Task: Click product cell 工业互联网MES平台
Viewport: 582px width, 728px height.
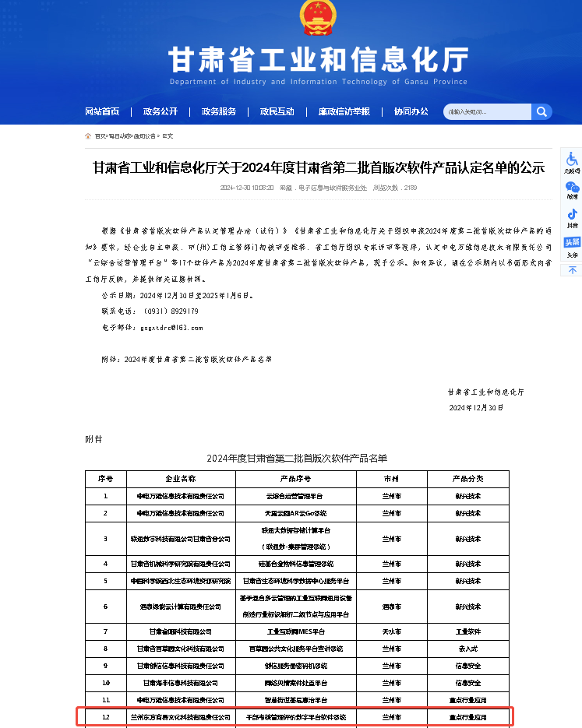Action: 296,631
